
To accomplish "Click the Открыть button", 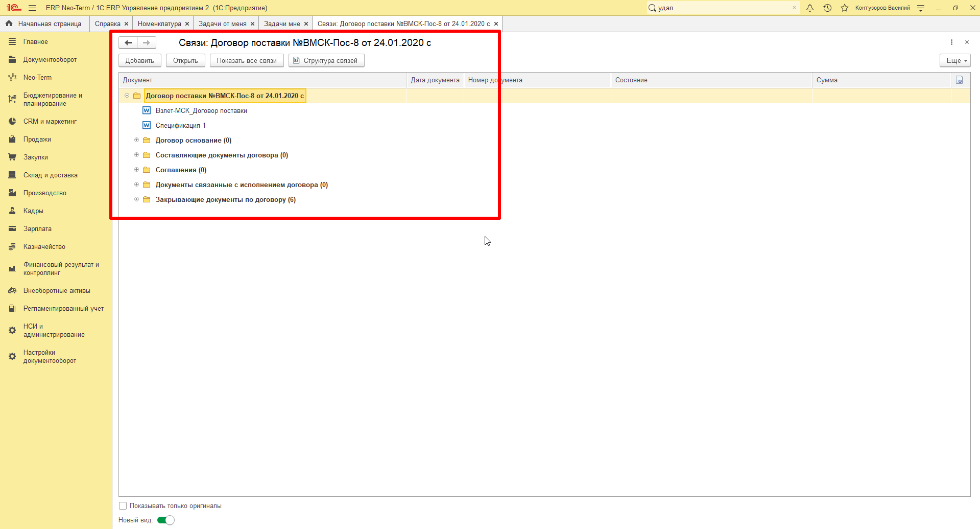I will coord(185,60).
